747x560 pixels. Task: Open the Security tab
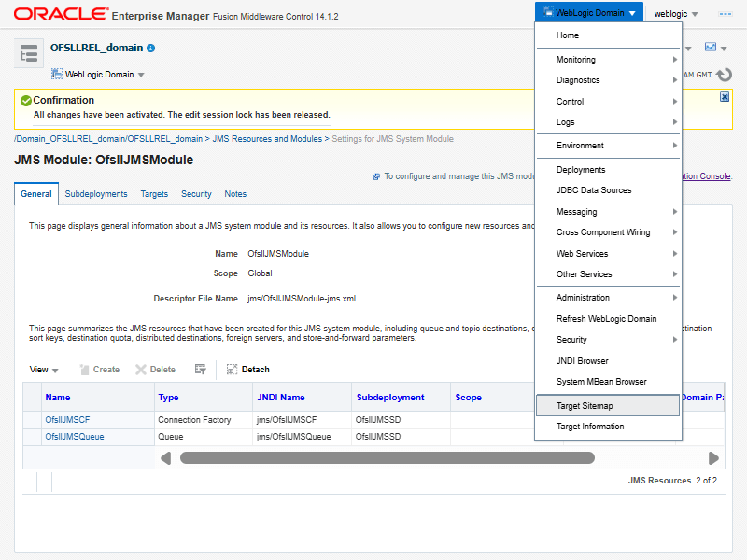point(196,194)
